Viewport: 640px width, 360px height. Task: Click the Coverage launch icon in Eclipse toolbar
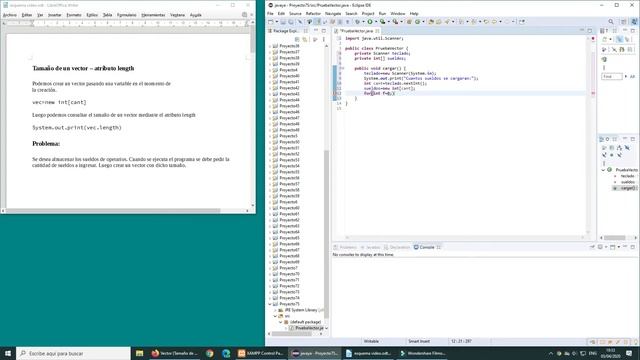coord(382,22)
